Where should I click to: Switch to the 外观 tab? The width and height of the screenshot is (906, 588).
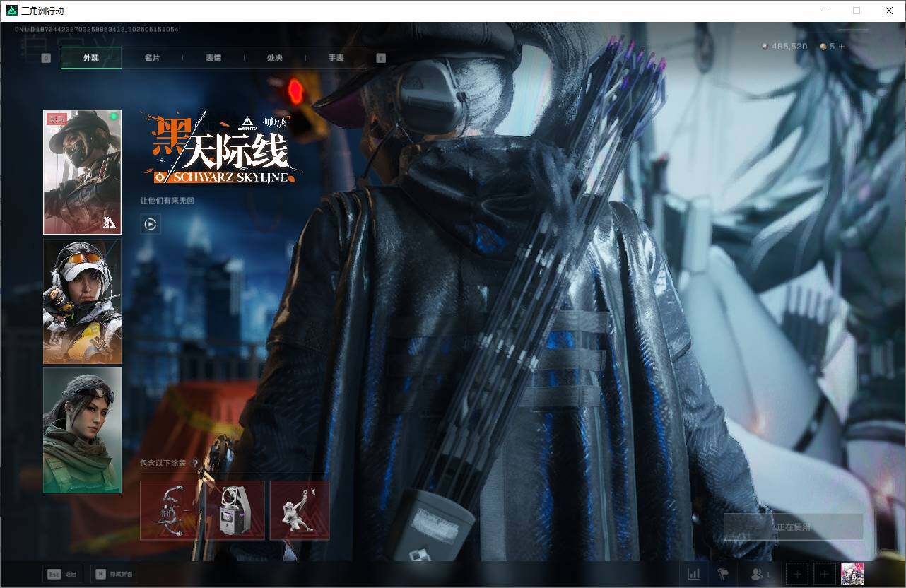[x=91, y=58]
